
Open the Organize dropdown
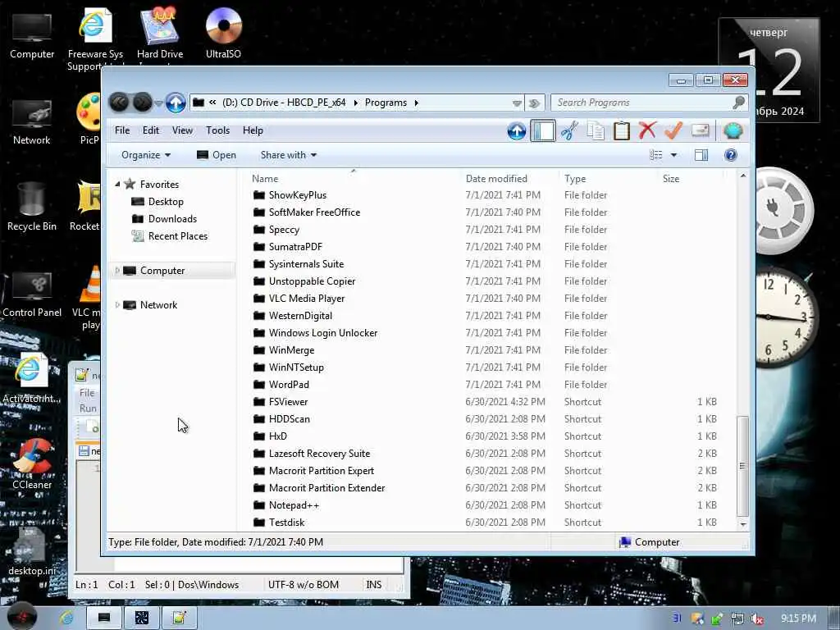point(146,155)
